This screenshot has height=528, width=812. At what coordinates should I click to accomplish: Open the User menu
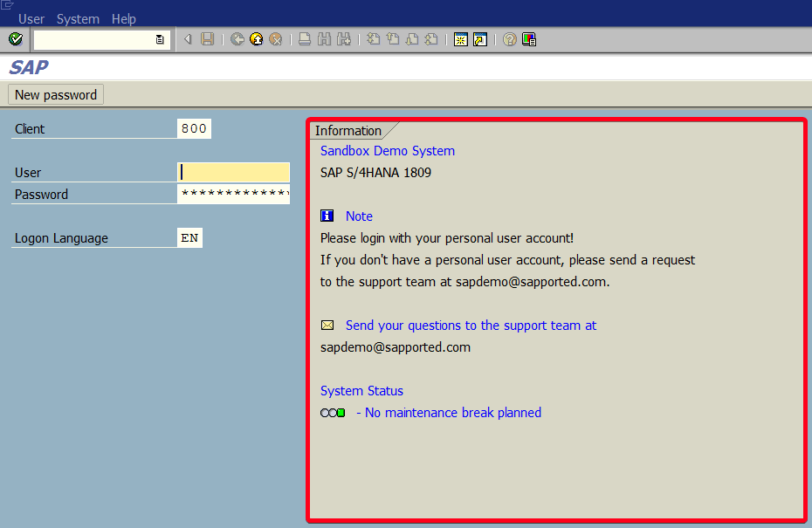tap(31, 18)
